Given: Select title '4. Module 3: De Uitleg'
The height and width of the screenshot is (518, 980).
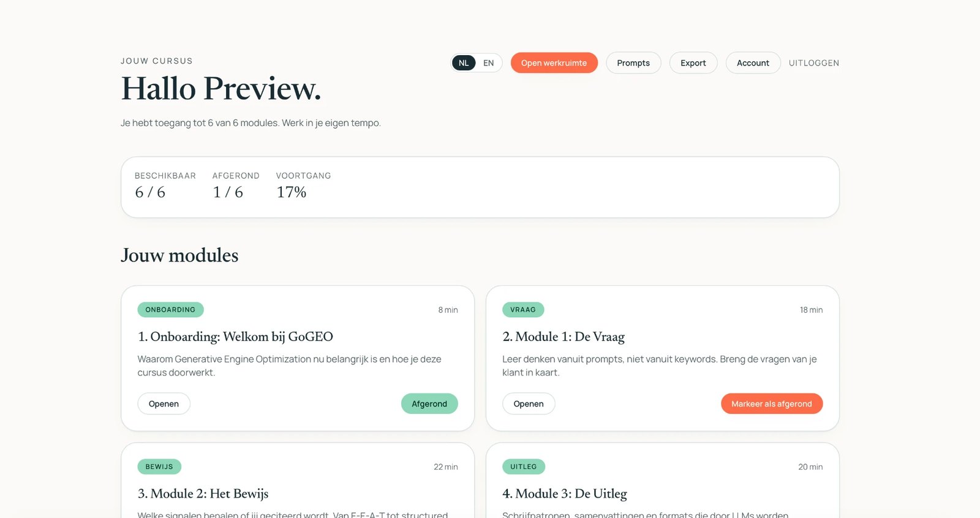Looking at the screenshot, I should pyautogui.click(x=565, y=494).
